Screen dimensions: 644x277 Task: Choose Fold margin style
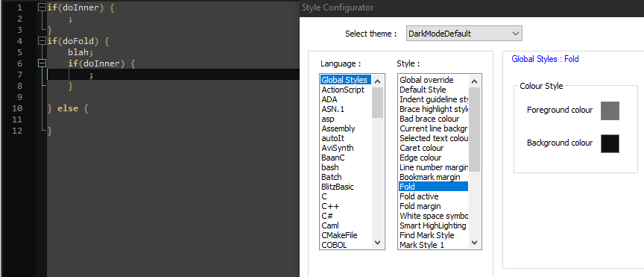point(433,206)
